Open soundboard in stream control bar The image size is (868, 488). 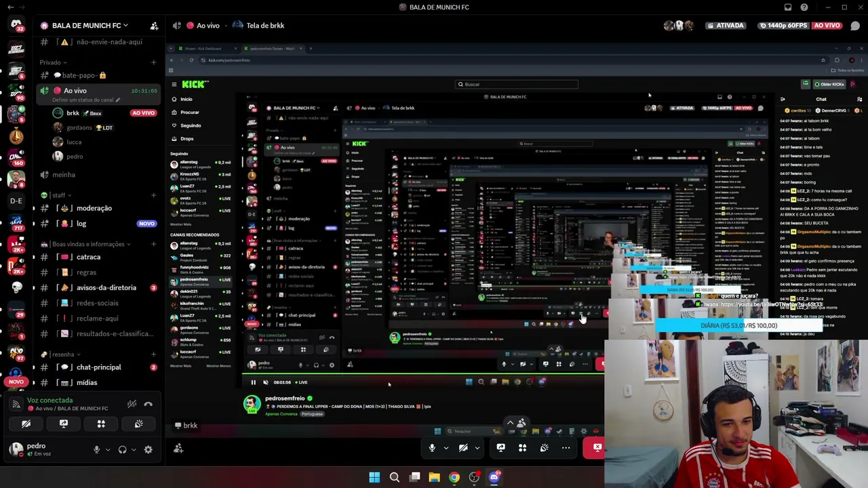click(x=544, y=447)
